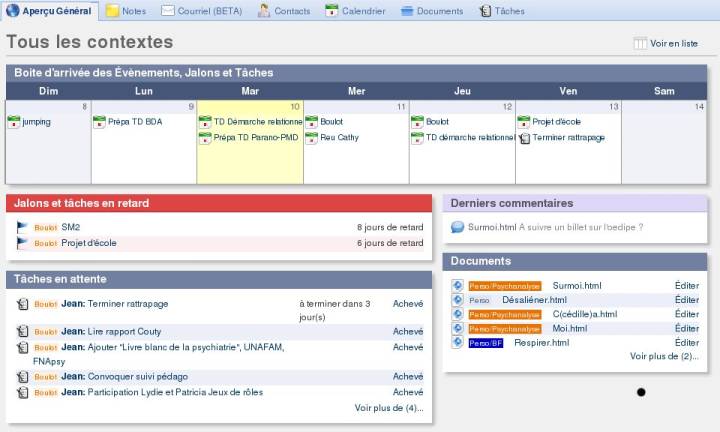Click the flag icon next to SM2
This screenshot has width=720, height=432.
[22, 227]
